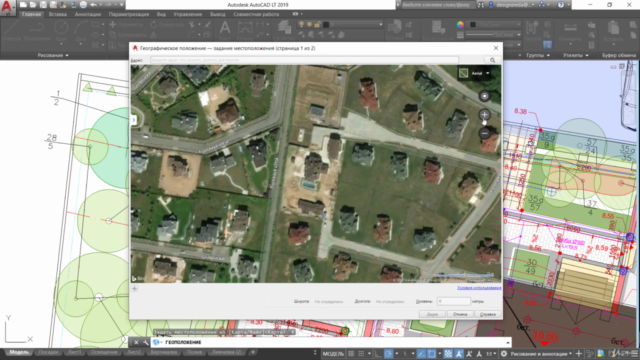Click the МОДЕЛЬ status bar button
The height and width of the screenshot is (360, 640).
[x=333, y=353]
